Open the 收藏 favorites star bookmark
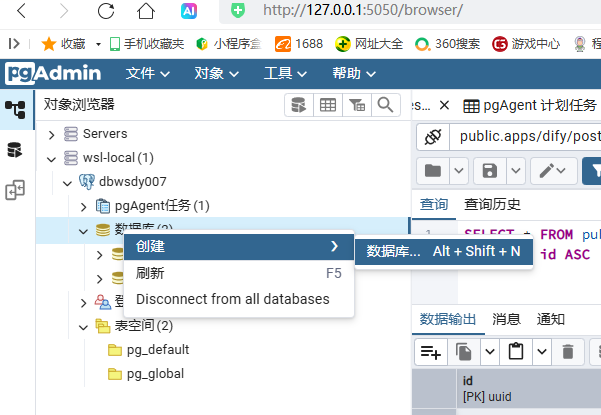 pyautogui.click(x=63, y=44)
